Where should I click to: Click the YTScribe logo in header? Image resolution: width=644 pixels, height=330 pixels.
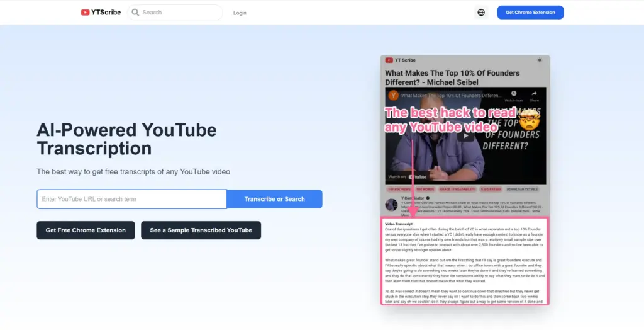pyautogui.click(x=101, y=13)
